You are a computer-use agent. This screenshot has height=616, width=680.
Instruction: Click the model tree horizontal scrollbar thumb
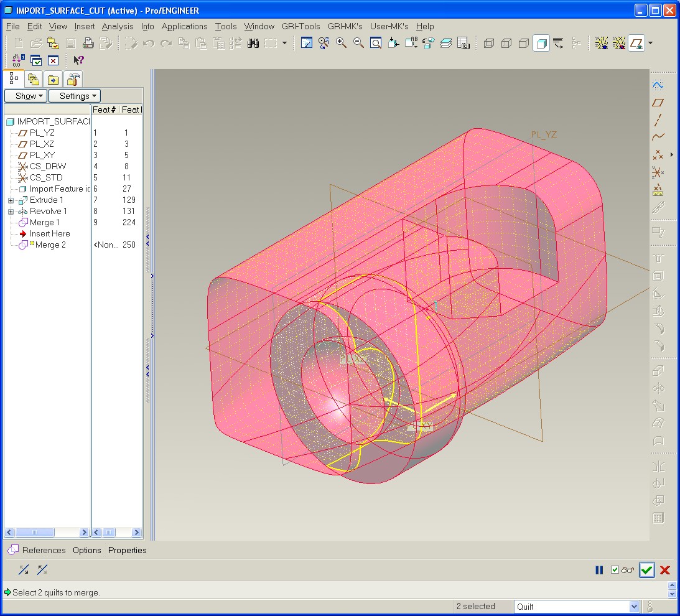pos(35,532)
